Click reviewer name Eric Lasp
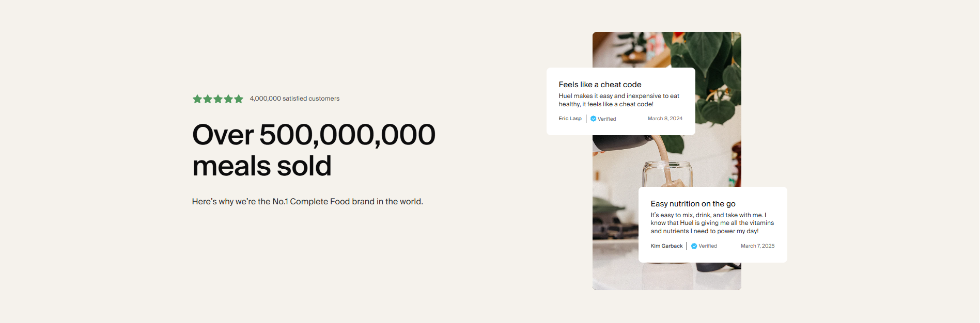Image resolution: width=980 pixels, height=323 pixels. pos(570,119)
